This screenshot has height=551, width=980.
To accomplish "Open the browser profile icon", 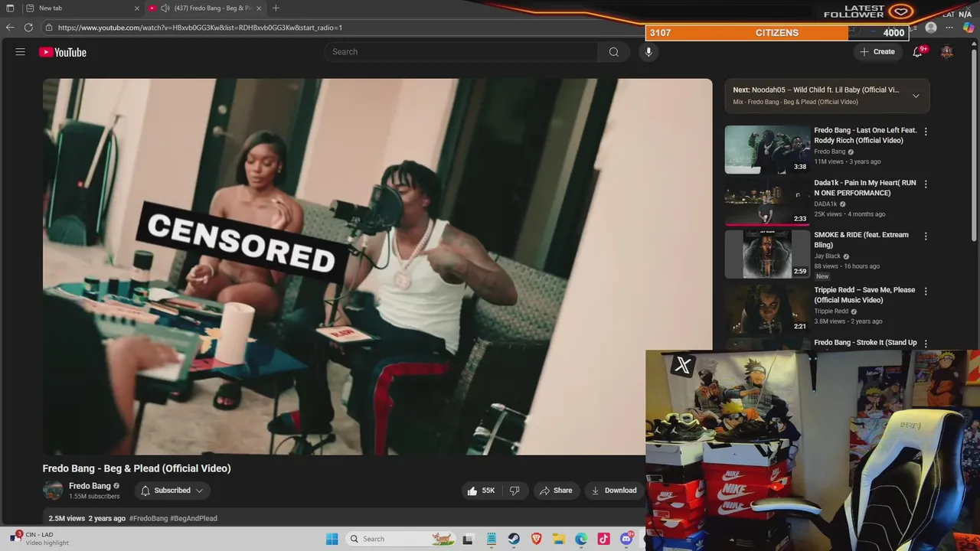I will click(931, 28).
